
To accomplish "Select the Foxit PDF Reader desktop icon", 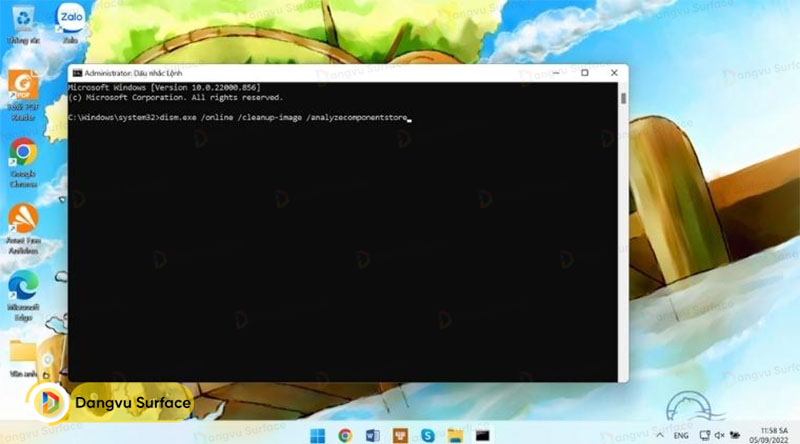I will [23, 96].
